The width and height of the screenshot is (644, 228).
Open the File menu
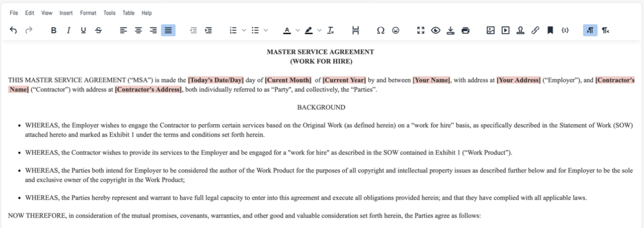coord(14,13)
